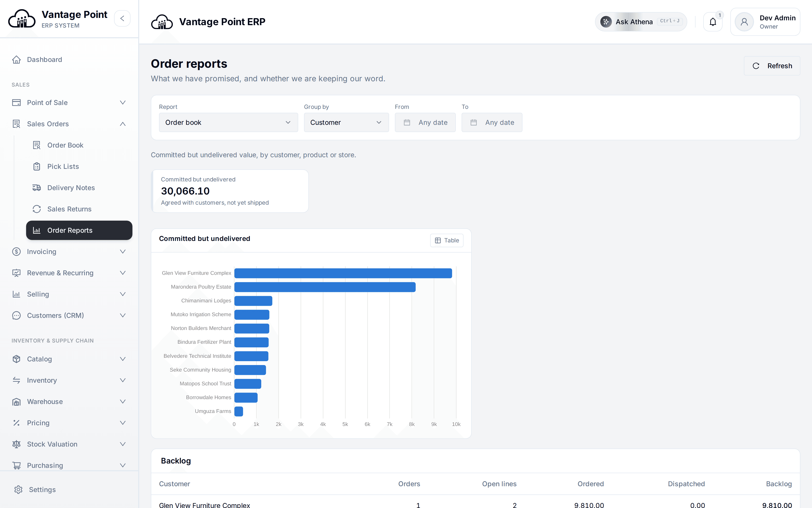Click the Vantage Point cloud logo in sidebar
812x508 pixels.
click(x=22, y=18)
